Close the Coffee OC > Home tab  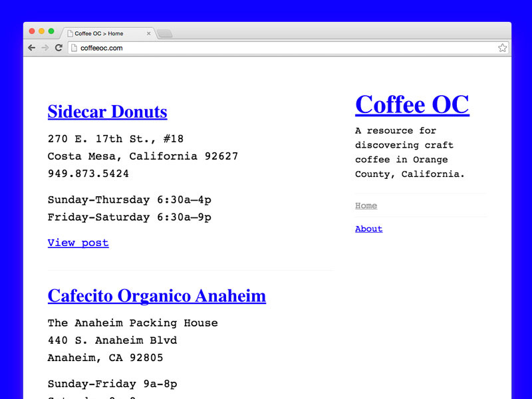click(x=148, y=34)
